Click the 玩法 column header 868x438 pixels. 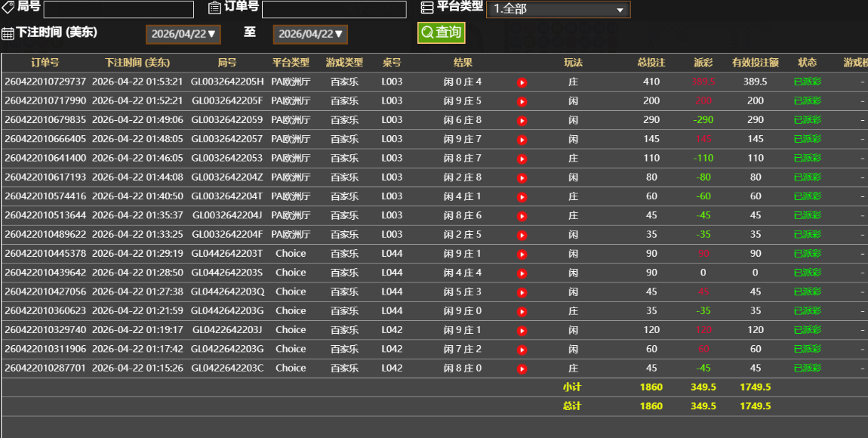click(573, 63)
